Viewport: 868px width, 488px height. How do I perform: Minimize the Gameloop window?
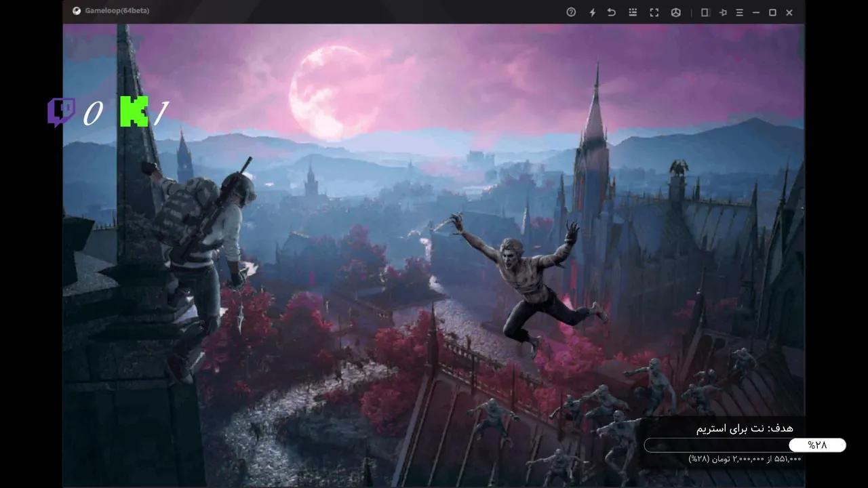pos(756,12)
